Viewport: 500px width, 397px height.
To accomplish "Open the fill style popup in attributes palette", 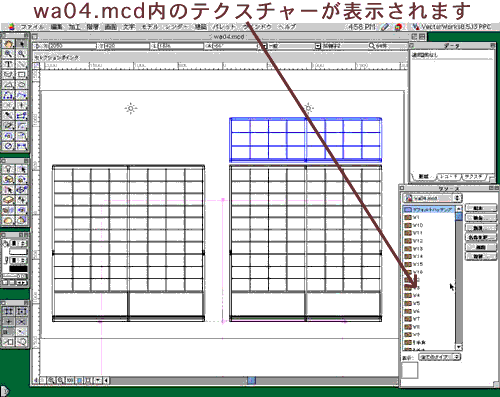I will [18, 243].
